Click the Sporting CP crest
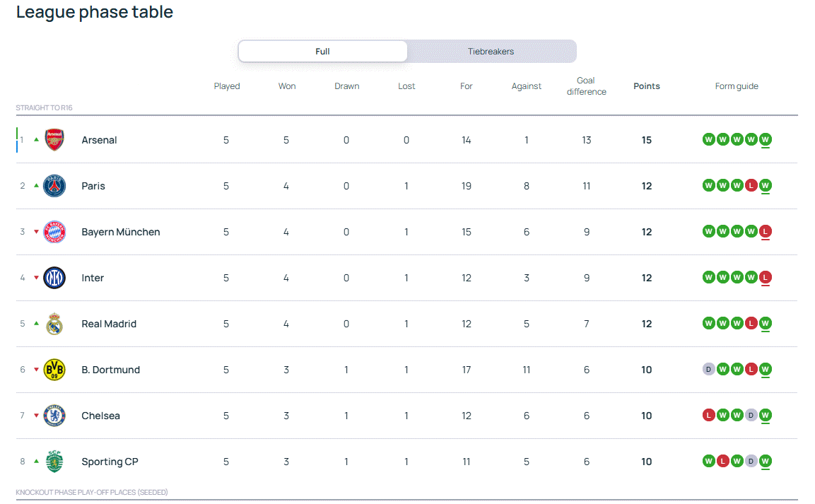Screen dimensions: 815x504 [x=54, y=462]
